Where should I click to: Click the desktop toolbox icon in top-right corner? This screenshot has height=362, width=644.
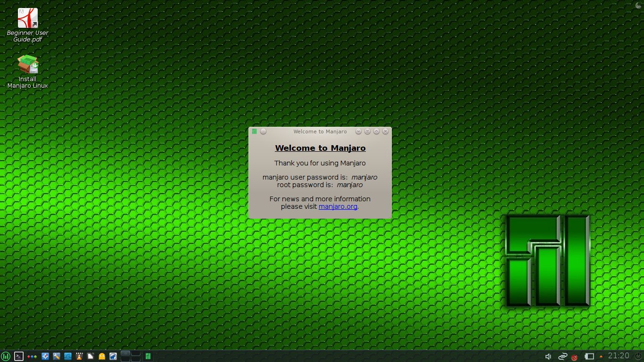pos(637,5)
